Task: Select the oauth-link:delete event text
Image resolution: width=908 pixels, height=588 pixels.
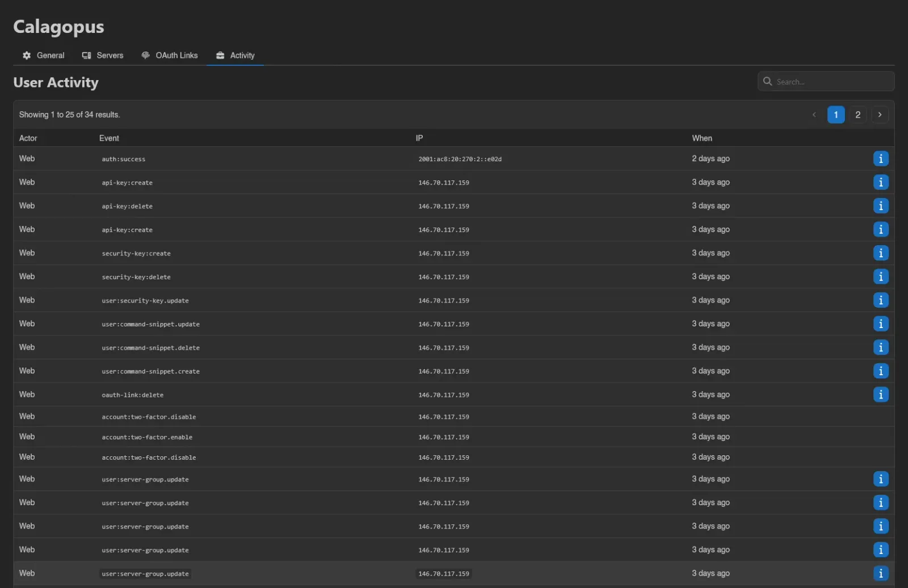Action: click(x=133, y=395)
